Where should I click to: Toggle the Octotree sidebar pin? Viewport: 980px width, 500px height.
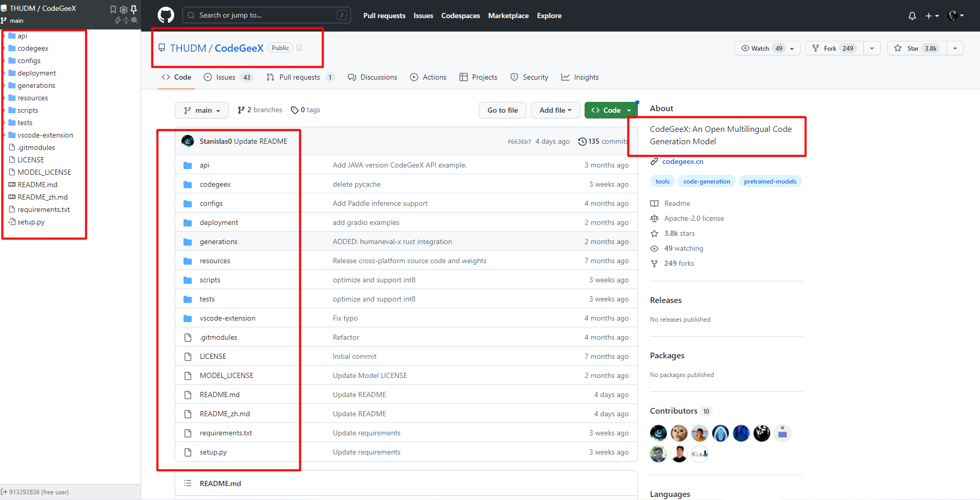click(x=134, y=9)
